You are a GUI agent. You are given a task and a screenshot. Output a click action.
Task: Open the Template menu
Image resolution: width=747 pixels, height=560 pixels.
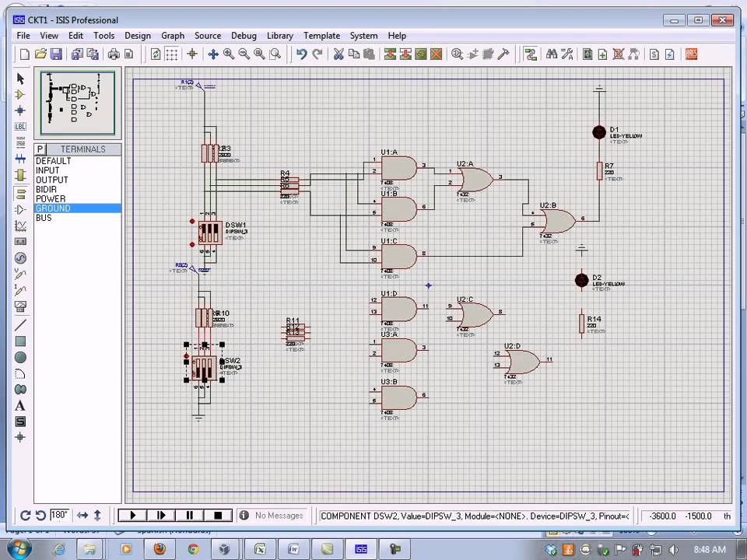click(321, 36)
